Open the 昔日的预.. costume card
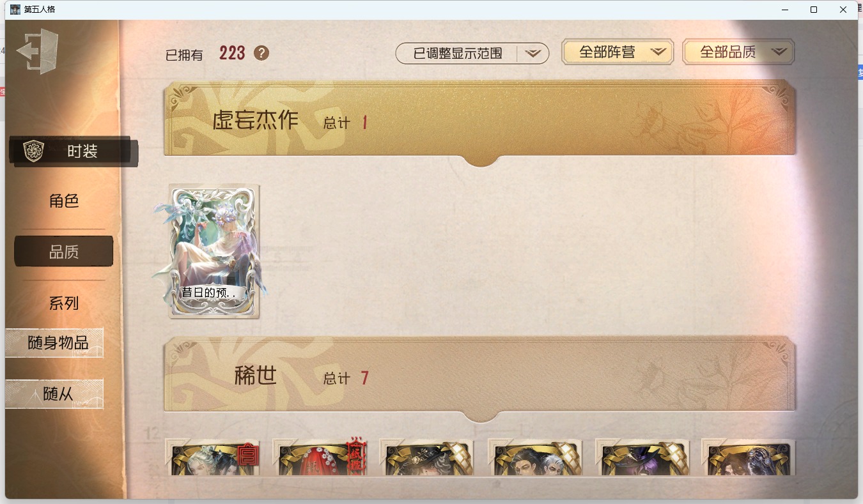The width and height of the screenshot is (863, 504). [x=214, y=250]
